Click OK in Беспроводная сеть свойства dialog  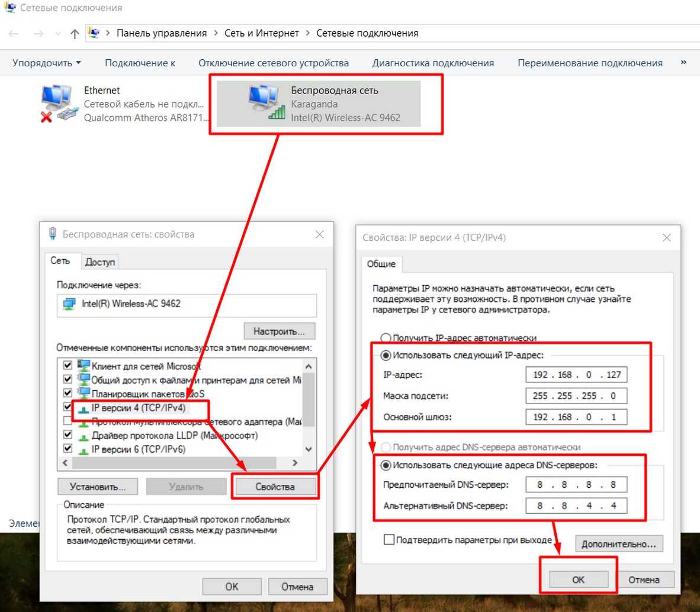coord(232,587)
